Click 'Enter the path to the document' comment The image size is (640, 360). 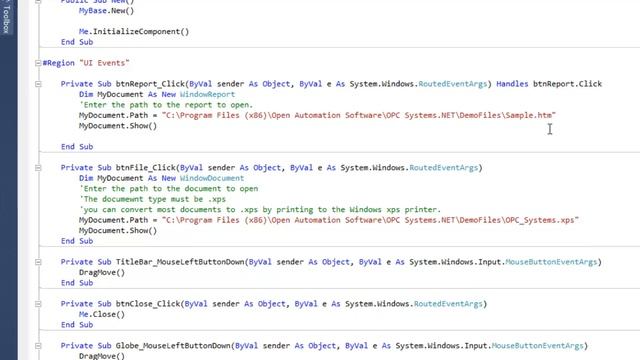(169, 189)
